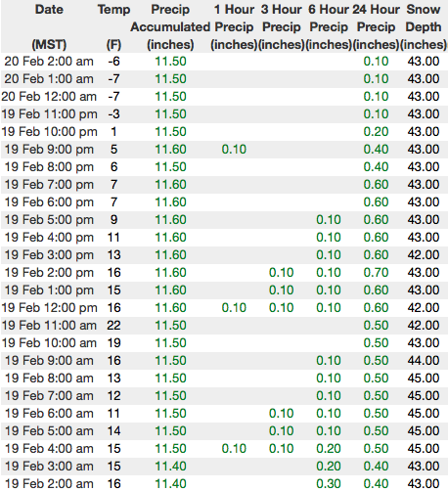Select the 20 Feb 2:00 am row date

click(x=49, y=62)
